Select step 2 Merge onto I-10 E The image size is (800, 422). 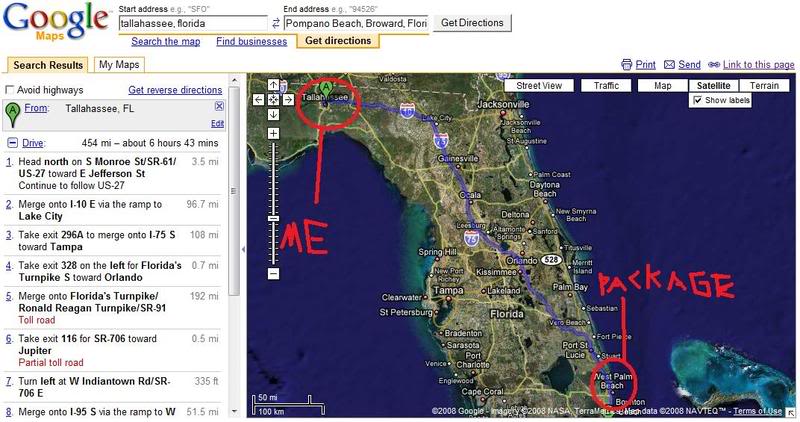tap(112, 210)
